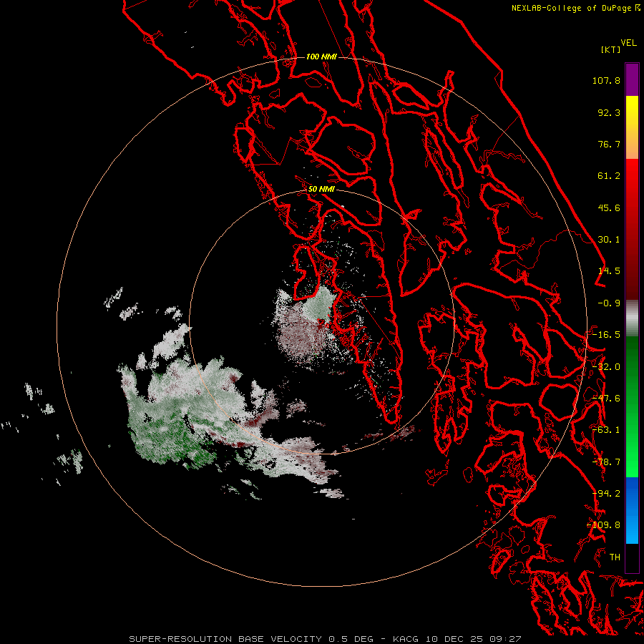Screen dimensions: 644x644
Task: Click the -32.0 velocity scale value
Action: pyautogui.click(x=606, y=367)
